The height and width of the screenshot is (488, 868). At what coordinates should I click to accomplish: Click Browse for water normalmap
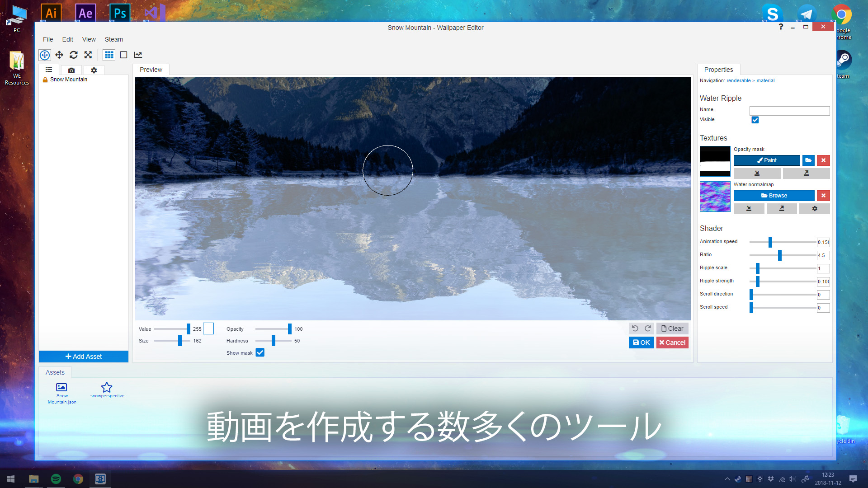(774, 196)
